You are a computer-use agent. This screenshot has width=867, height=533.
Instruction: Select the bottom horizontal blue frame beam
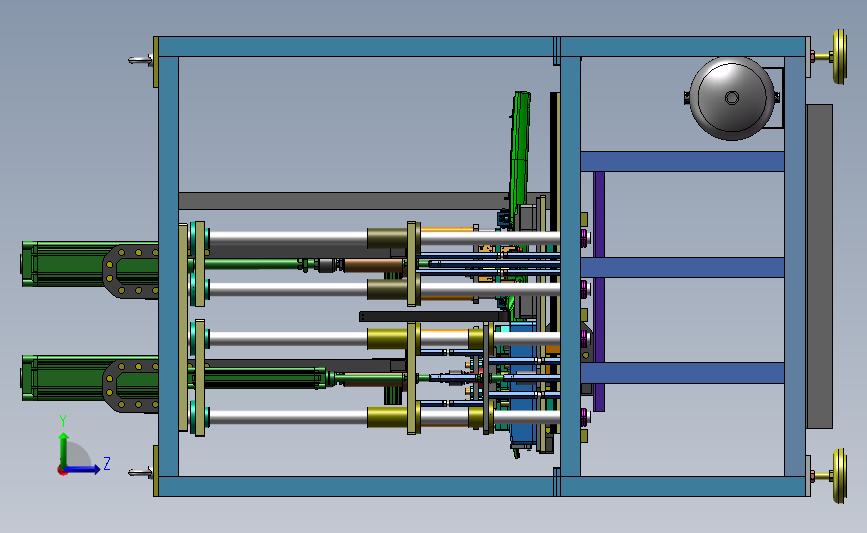coord(480,486)
